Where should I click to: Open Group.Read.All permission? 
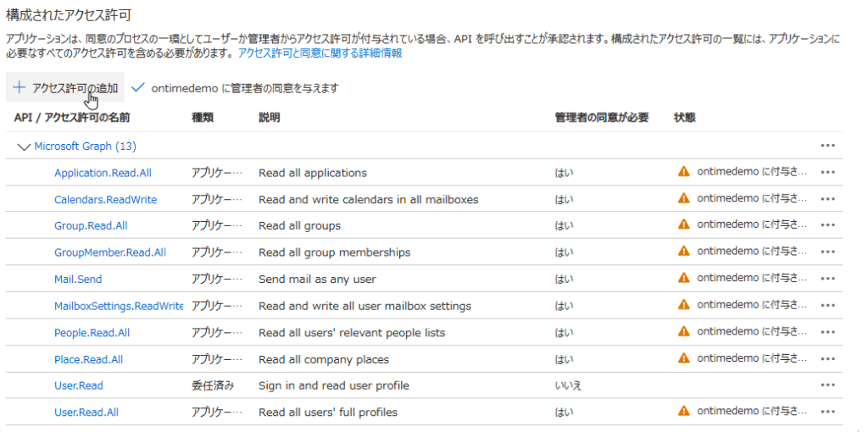tap(91, 226)
